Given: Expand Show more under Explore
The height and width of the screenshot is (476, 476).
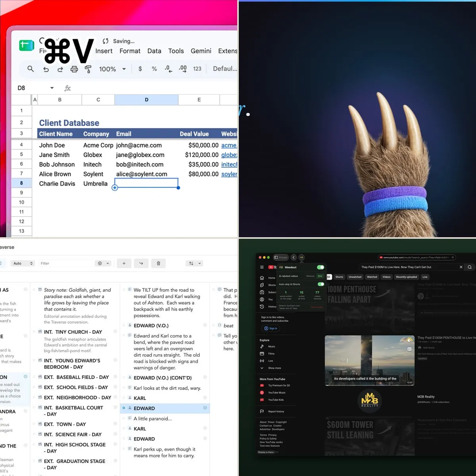Looking at the screenshot, I should [271, 368].
